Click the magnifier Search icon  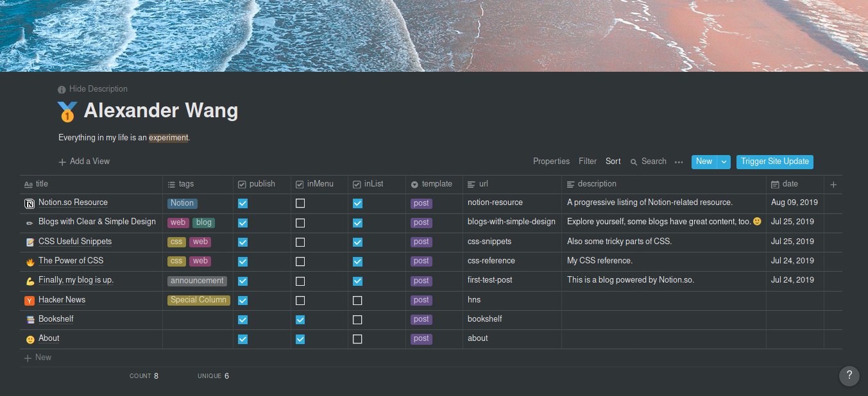634,162
